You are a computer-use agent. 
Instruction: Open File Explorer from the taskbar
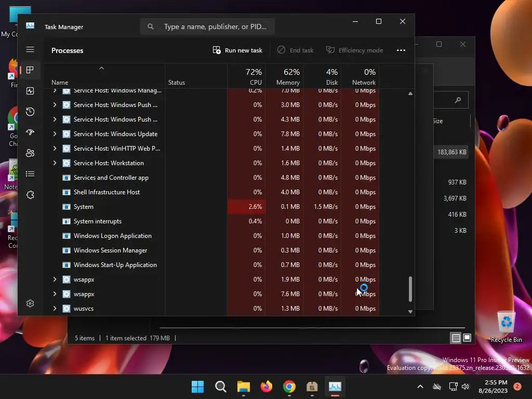click(x=243, y=387)
